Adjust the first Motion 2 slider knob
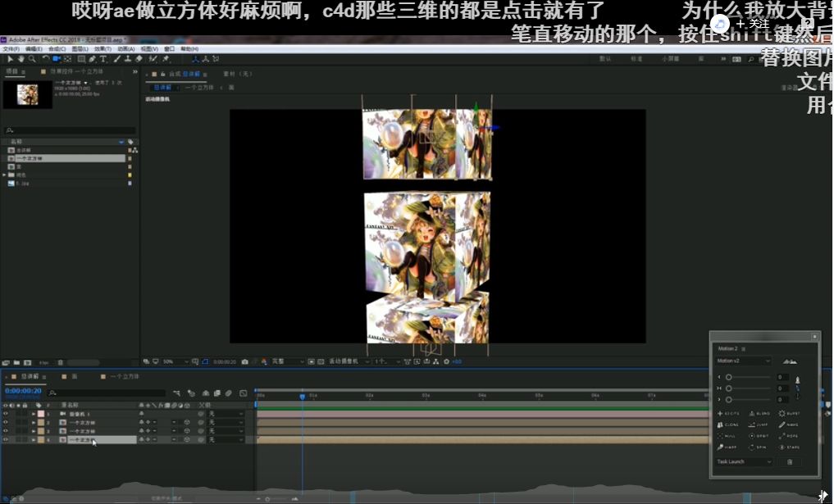This screenshot has height=504, width=834. [x=729, y=377]
